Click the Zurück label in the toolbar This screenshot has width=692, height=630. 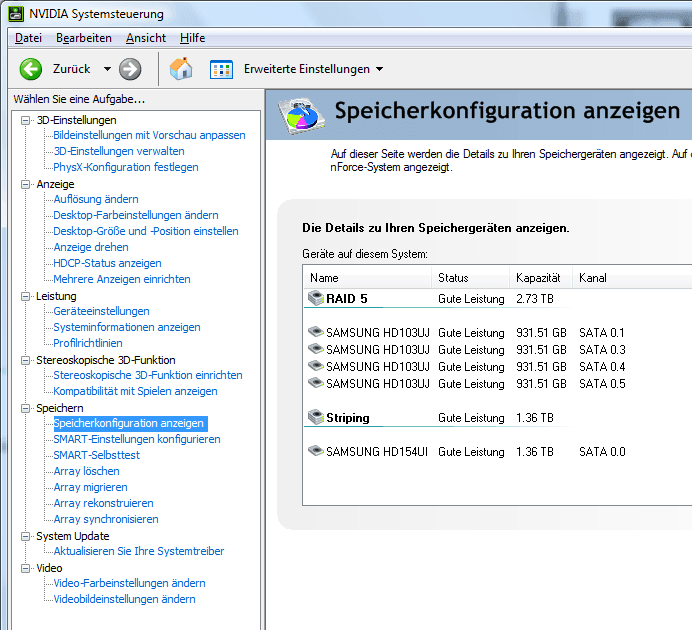71,69
